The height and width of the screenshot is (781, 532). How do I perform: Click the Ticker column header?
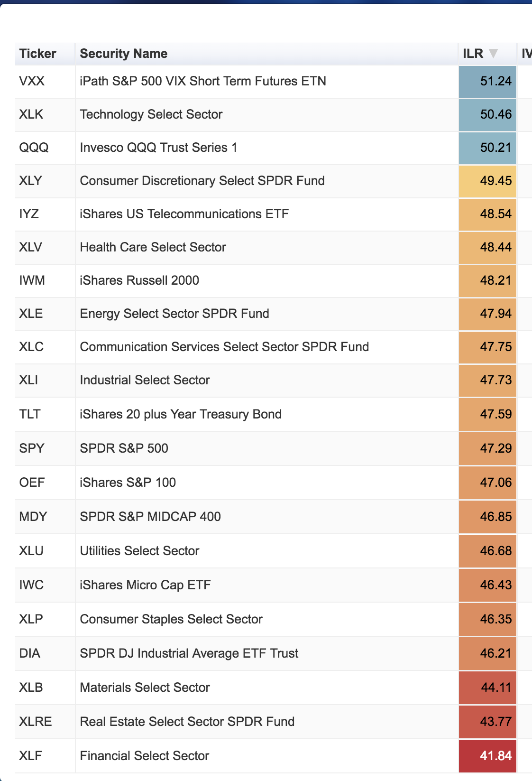(x=38, y=54)
